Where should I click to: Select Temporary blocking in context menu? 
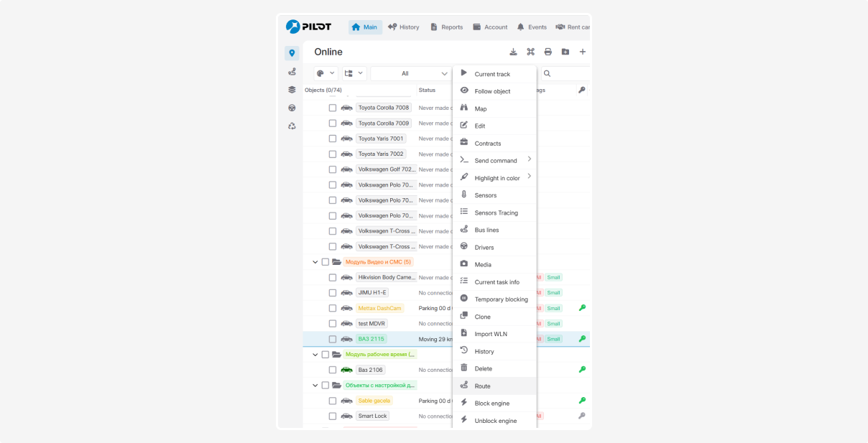501,299
